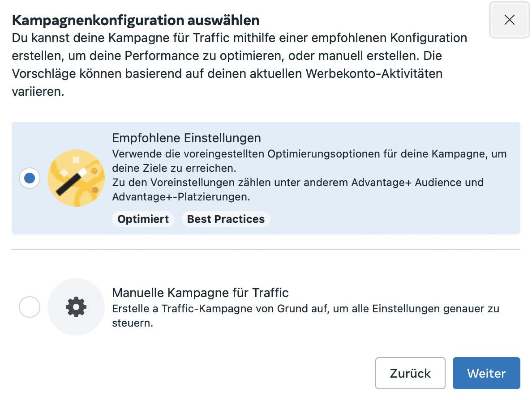Click the magic wand illustration icon
The width and height of the screenshot is (532, 400).
pyautogui.click(x=76, y=178)
